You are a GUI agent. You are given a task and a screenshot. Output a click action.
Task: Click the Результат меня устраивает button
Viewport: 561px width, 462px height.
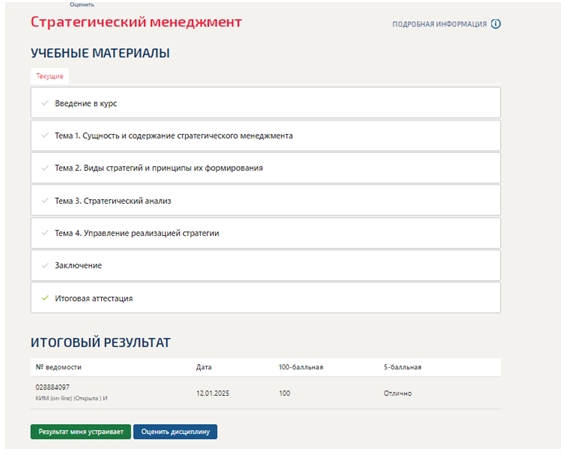[x=81, y=432]
